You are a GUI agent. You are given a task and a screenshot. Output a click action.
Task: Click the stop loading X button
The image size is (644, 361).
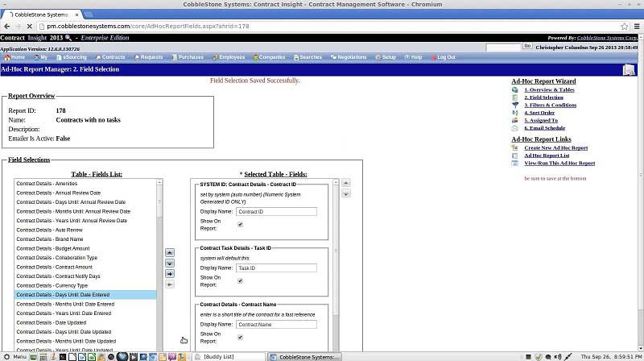[x=29, y=26]
